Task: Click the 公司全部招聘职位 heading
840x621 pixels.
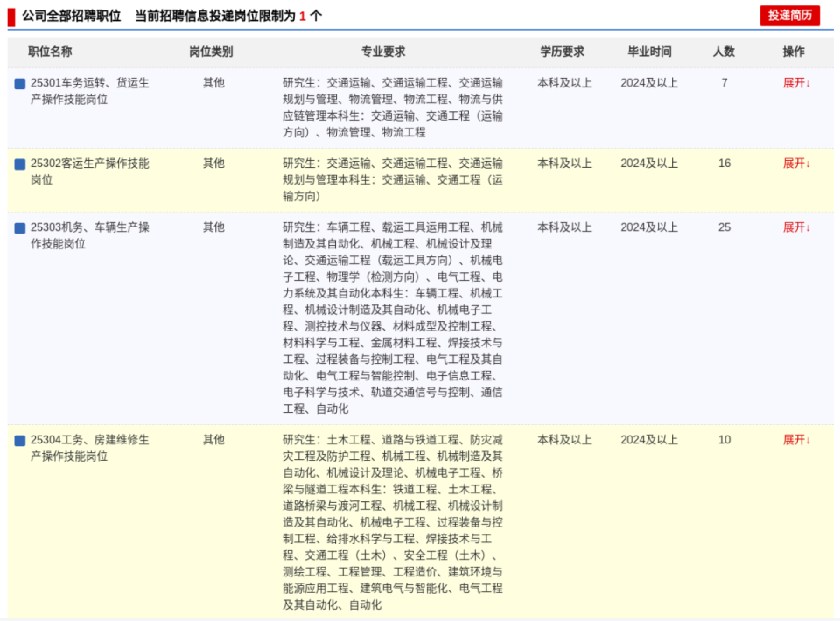Action: [71, 16]
